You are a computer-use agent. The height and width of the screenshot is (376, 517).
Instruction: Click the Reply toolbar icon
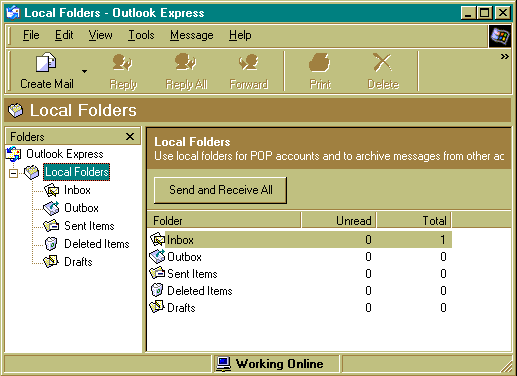coord(123,63)
